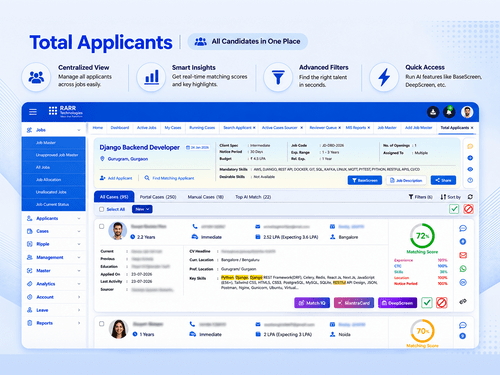
Task: Click the DeepScreen button
Action: click(397, 303)
